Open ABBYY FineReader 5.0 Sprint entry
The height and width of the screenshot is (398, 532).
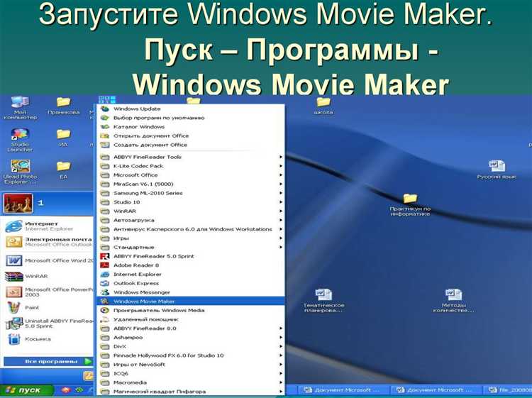pos(191,256)
